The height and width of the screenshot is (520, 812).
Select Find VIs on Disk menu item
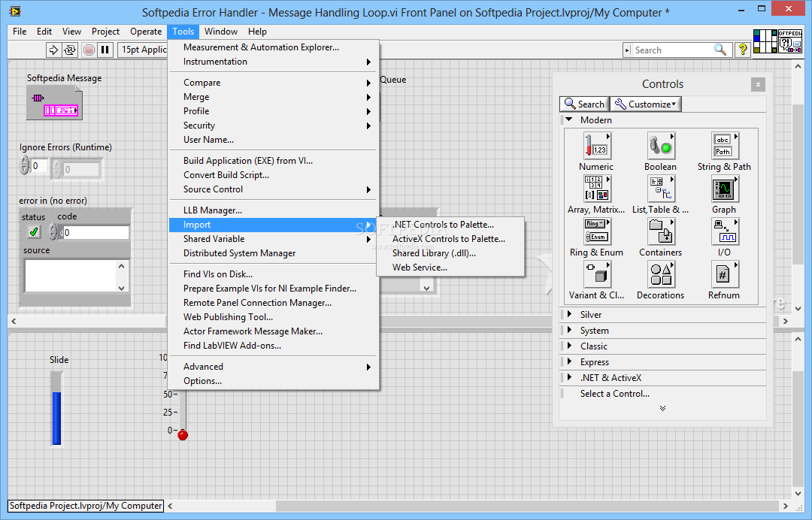274,274
